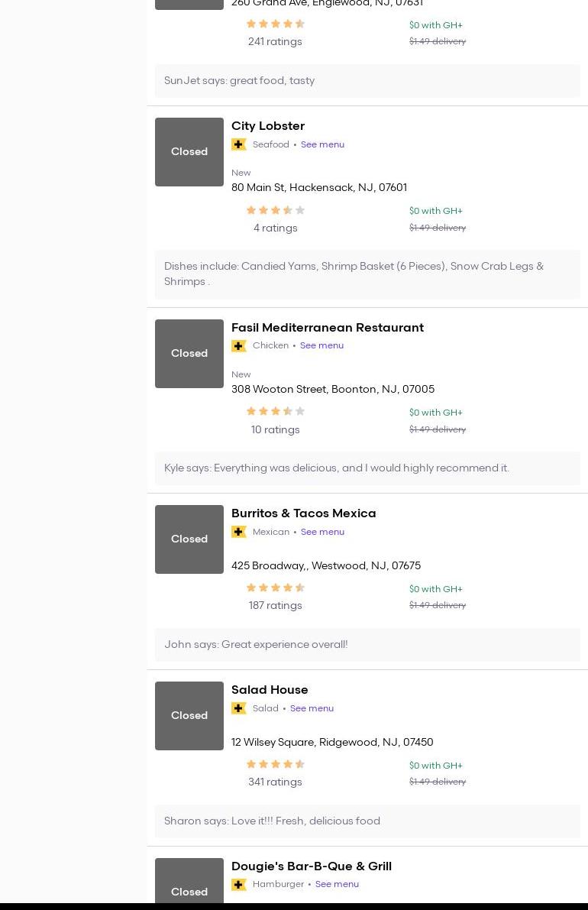This screenshot has width=588, height=910.
Task: Open See menu for Dougie's Bar-B-Que & Grill
Action: pos(337,884)
